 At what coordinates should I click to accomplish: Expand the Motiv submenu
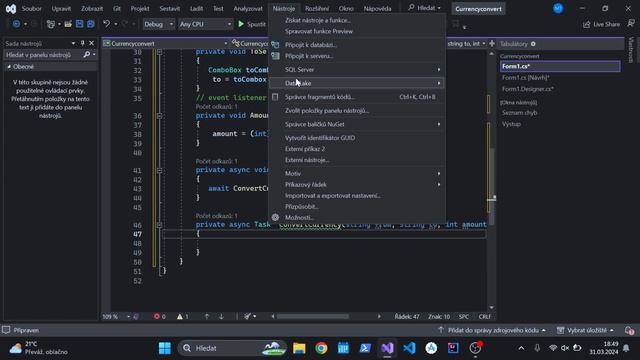[357, 173]
